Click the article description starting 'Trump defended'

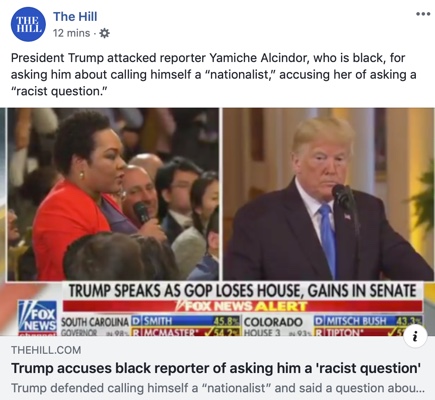[218, 388]
